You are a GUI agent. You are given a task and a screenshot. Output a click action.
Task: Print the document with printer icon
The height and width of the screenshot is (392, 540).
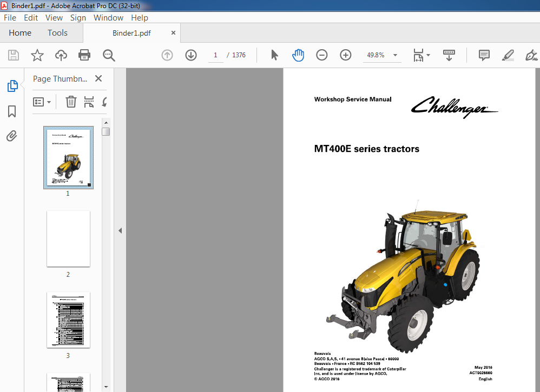coord(84,55)
